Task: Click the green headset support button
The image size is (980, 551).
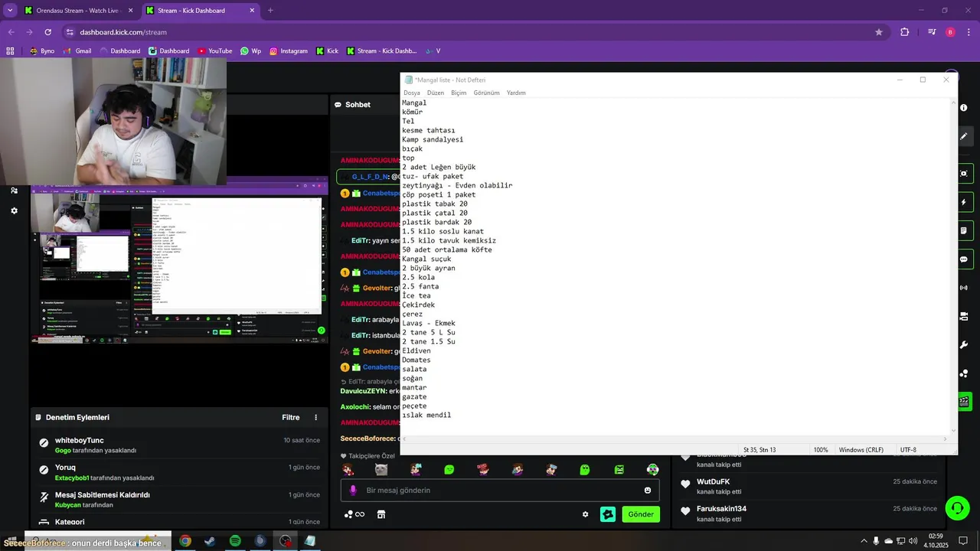Action: pos(956,507)
